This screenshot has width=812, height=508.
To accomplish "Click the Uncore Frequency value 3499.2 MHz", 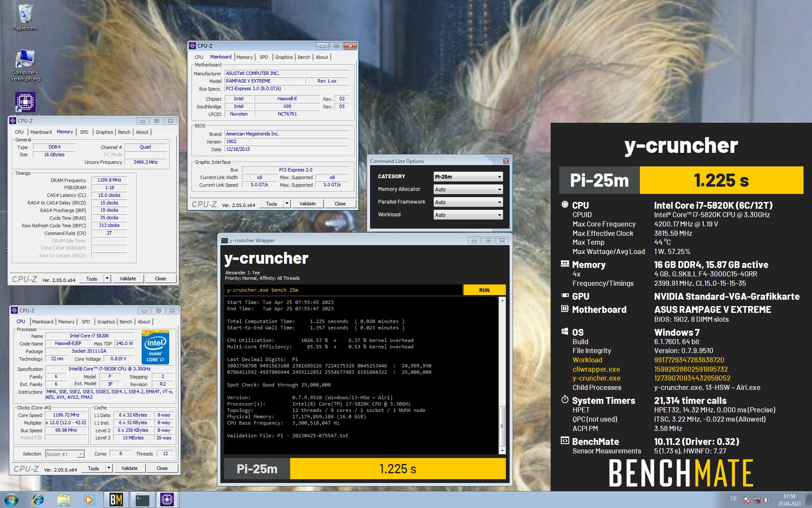I will pyautogui.click(x=145, y=162).
